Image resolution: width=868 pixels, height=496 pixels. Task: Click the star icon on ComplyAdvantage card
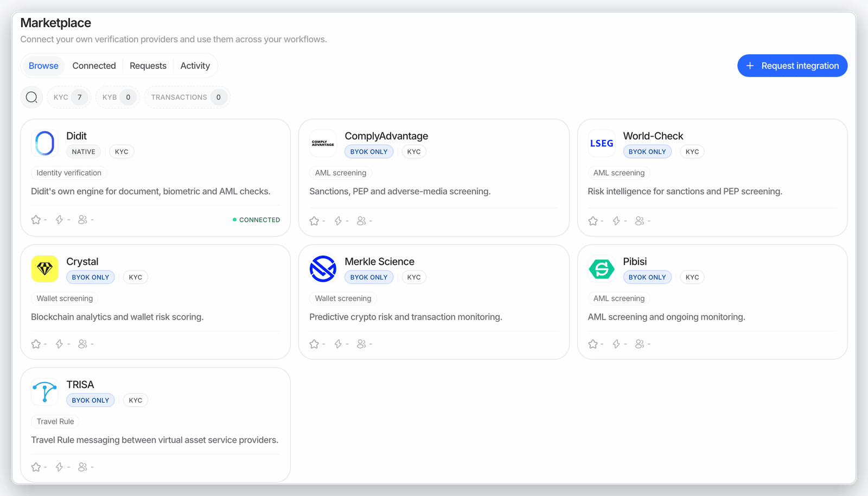(314, 221)
